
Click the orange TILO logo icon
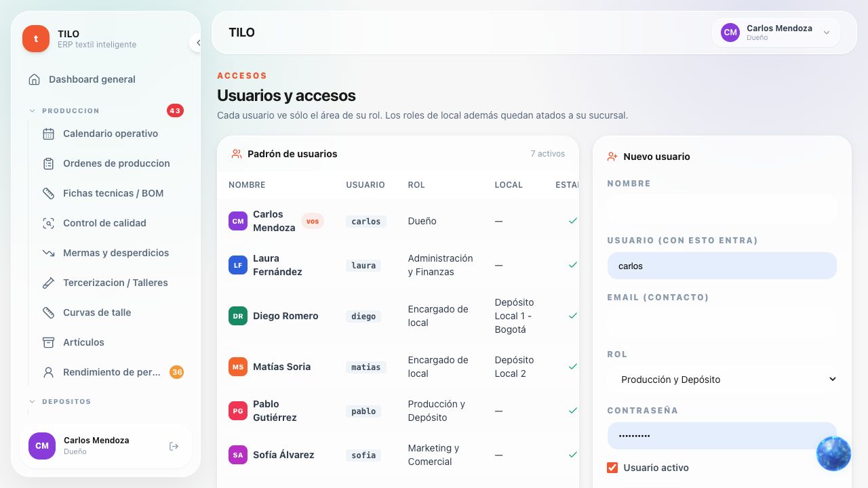tap(36, 39)
